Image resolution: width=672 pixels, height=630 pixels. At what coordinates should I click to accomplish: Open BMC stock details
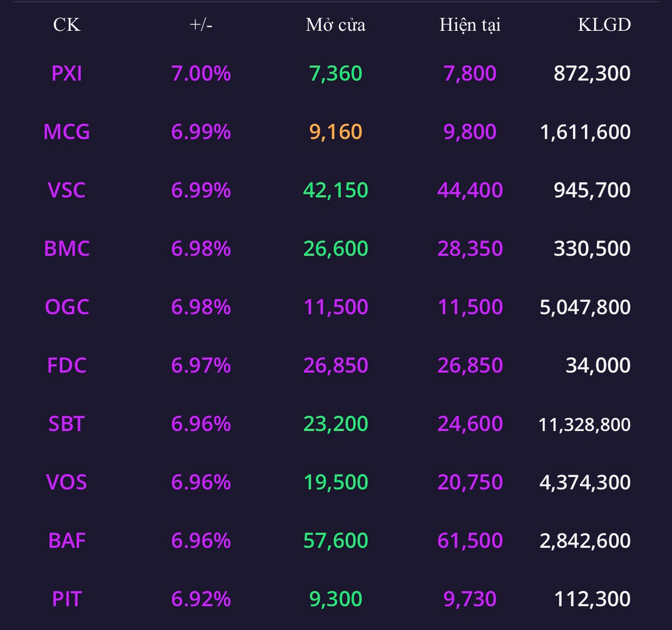point(66,248)
